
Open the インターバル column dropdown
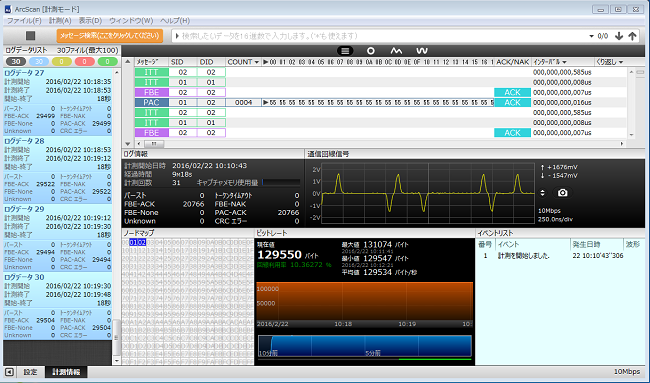(564, 62)
